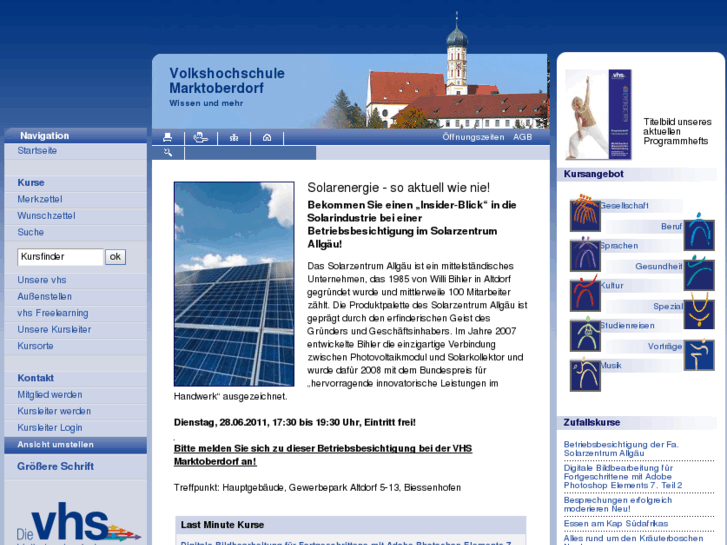The height and width of the screenshot is (545, 727).
Task: Open Suche in the navigation
Action: pyautogui.click(x=31, y=232)
